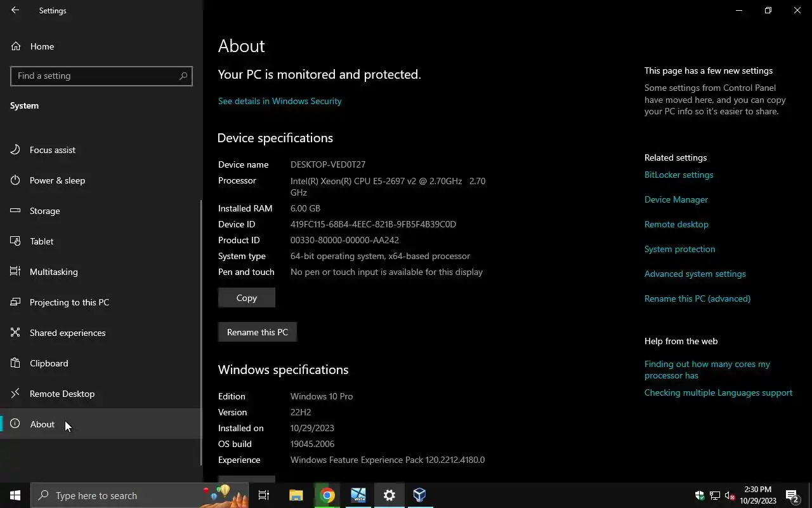Click the Windows 10 Pro edition text
Image resolution: width=812 pixels, height=508 pixels.
(322, 396)
